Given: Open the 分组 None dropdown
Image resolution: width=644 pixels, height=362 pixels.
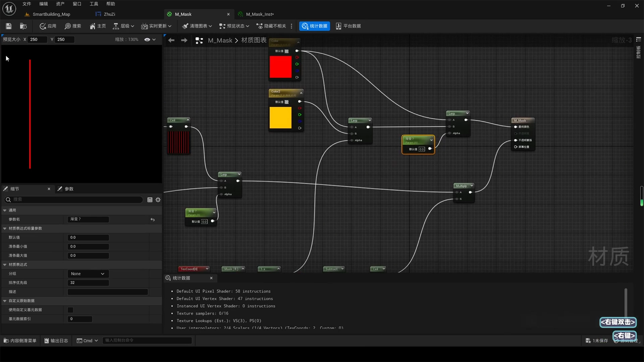Looking at the screenshot, I should pyautogui.click(x=88, y=274).
